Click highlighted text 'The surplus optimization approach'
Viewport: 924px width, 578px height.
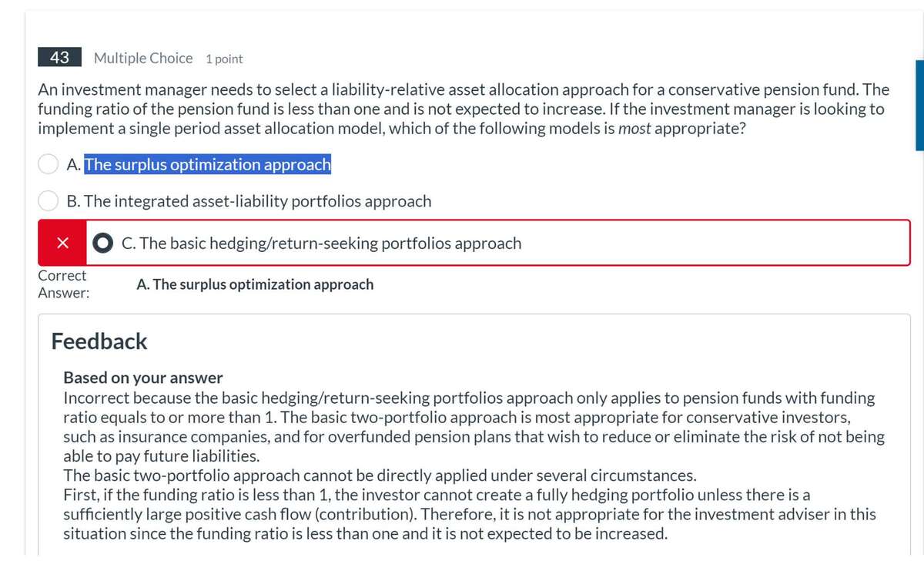click(207, 164)
